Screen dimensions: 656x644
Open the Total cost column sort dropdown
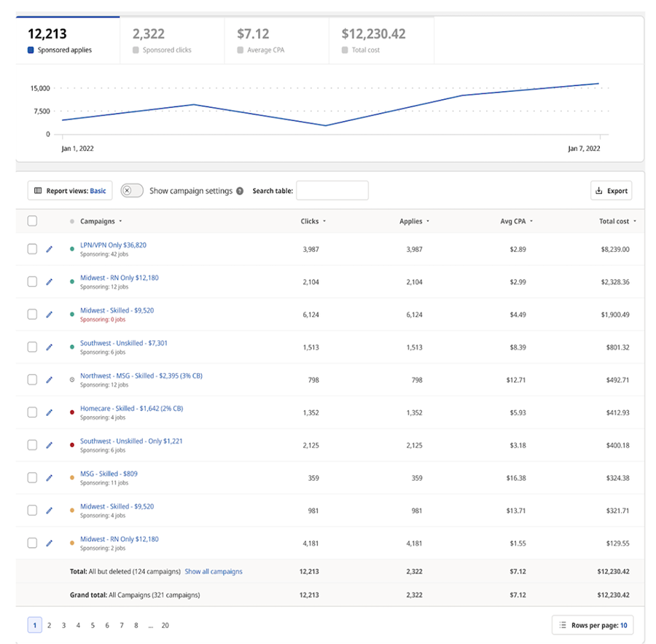click(x=635, y=221)
